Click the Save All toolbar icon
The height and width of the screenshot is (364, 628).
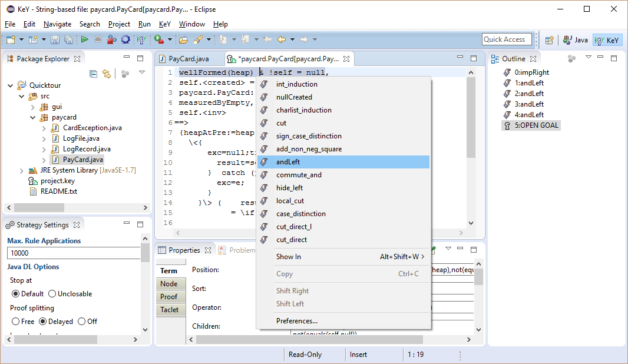[68, 39]
